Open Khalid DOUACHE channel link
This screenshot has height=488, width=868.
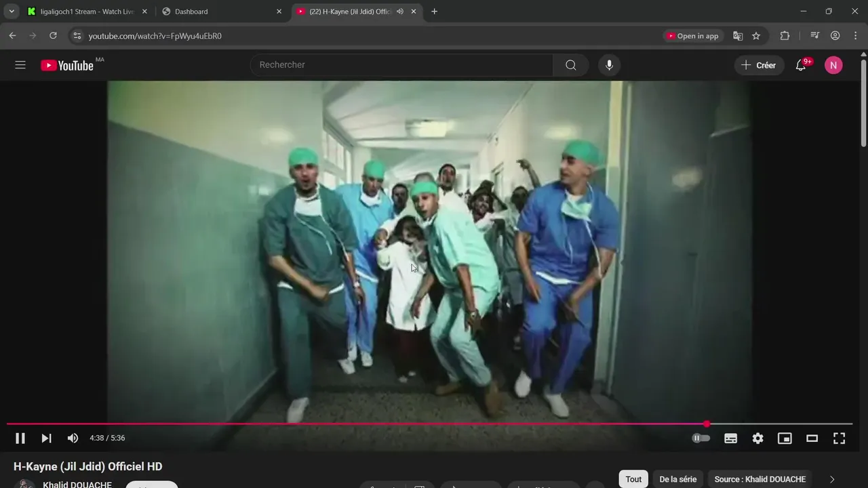pos(77,485)
